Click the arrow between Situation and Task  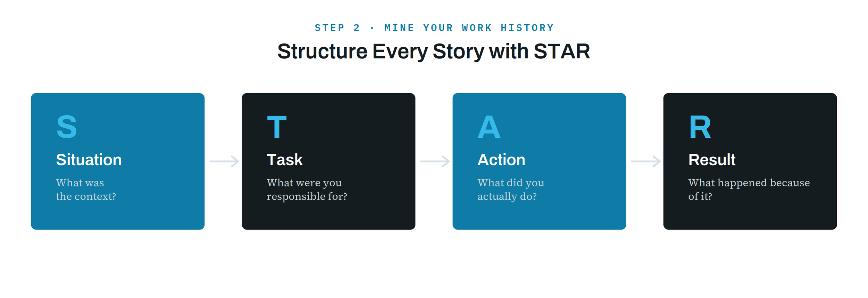tap(224, 161)
